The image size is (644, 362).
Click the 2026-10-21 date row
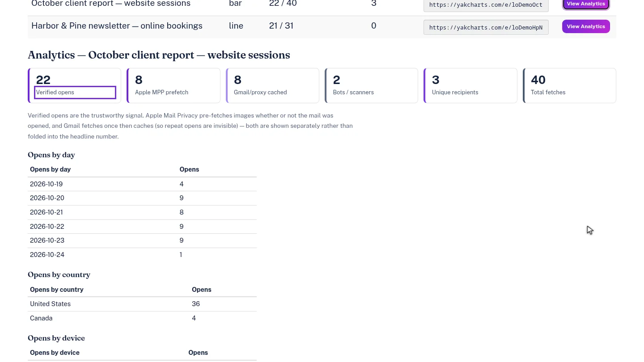[x=142, y=212]
